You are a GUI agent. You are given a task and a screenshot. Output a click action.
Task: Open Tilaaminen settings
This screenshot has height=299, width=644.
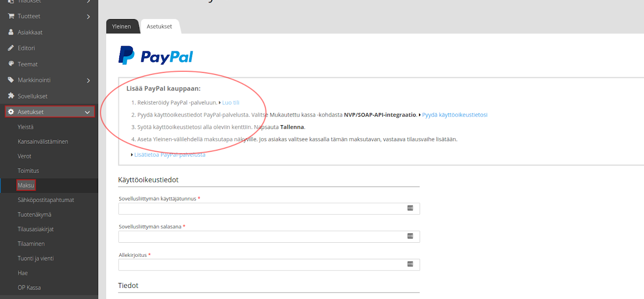(31, 244)
